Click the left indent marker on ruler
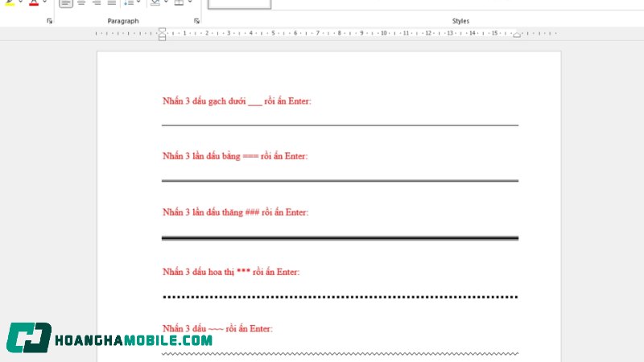 (163, 34)
